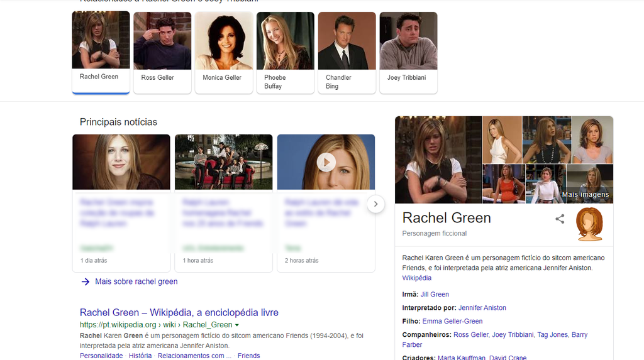Image resolution: width=644 pixels, height=360 pixels.
Task: Open the Tag Jones link
Action: [x=552, y=334]
